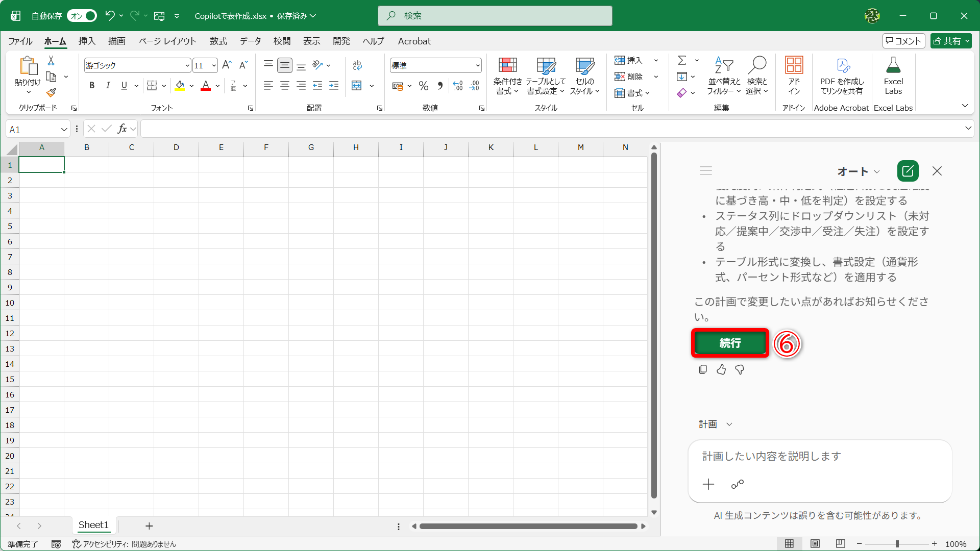The image size is (980, 551).
Task: Click the Merge and Center icon
Action: click(x=357, y=86)
